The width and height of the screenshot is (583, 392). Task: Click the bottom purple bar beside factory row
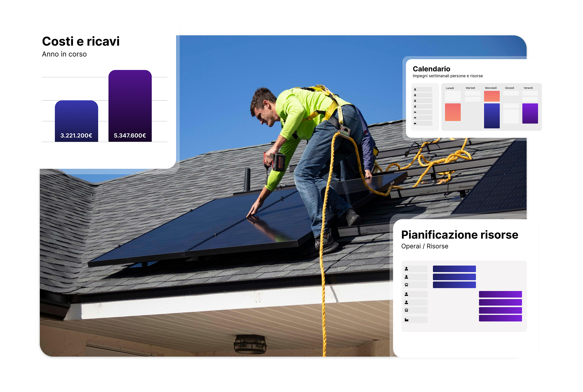[x=500, y=318]
